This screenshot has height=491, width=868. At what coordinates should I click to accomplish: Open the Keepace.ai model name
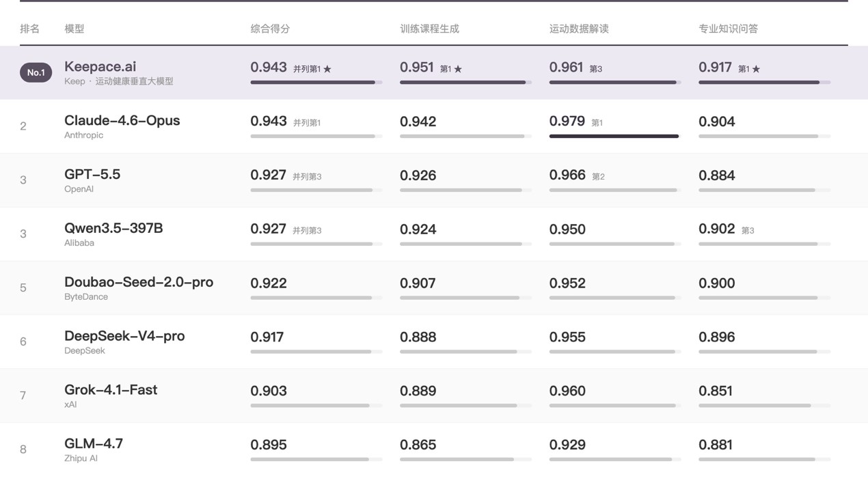point(100,66)
